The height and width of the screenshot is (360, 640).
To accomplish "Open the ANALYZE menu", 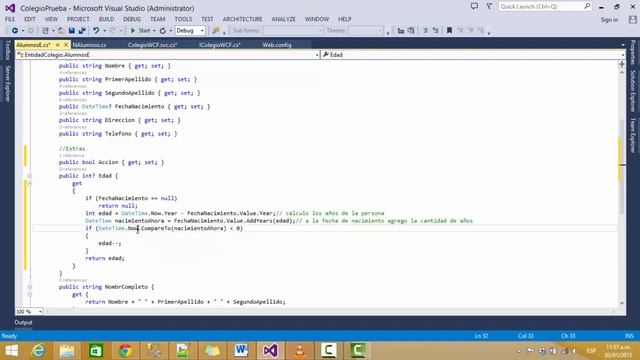I will pos(284,19).
